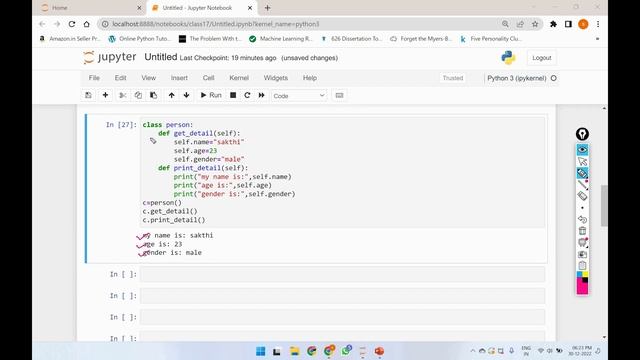Go to browser home page icon
The image size is (640, 360).
pyautogui.click(x=87, y=24)
